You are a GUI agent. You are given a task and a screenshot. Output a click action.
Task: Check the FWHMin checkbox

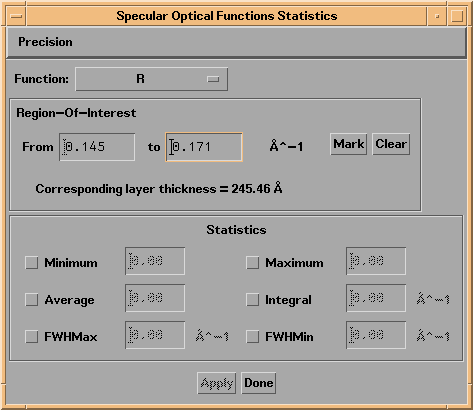click(252, 337)
